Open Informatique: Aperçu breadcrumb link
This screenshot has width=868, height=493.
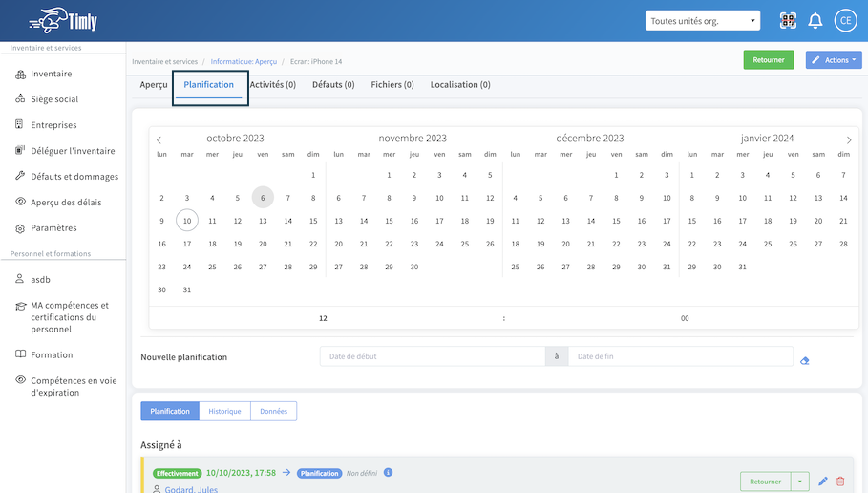point(243,61)
